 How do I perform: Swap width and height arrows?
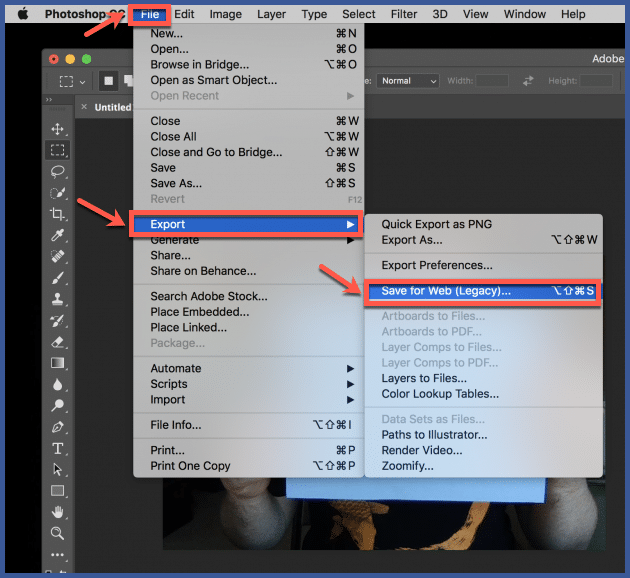pyautogui.click(x=528, y=81)
